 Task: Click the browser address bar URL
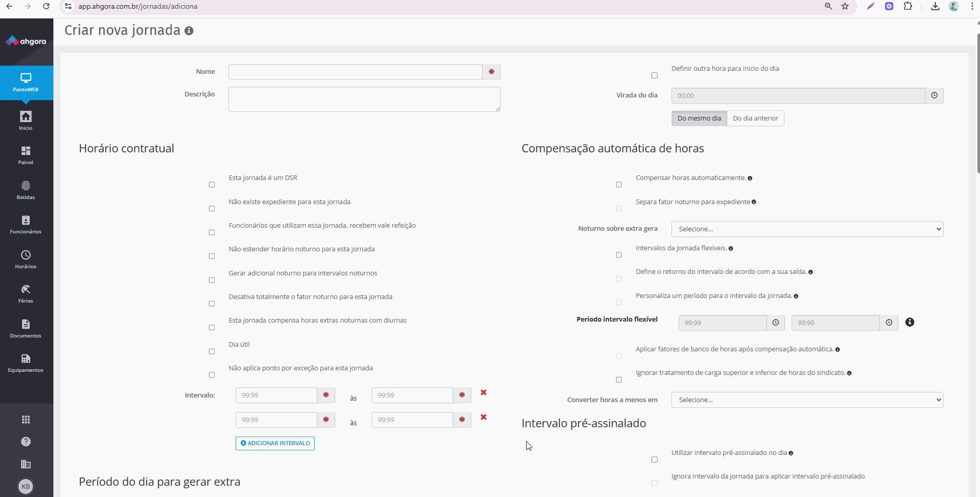pyautogui.click(x=138, y=6)
